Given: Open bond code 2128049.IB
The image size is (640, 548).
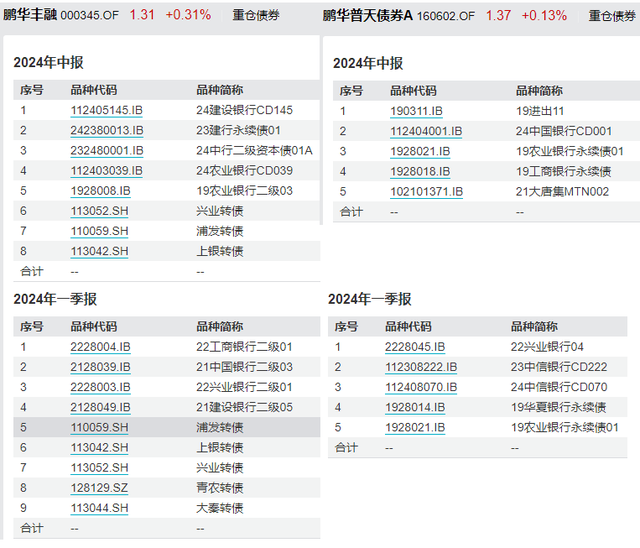Looking at the screenshot, I should 100,408.
